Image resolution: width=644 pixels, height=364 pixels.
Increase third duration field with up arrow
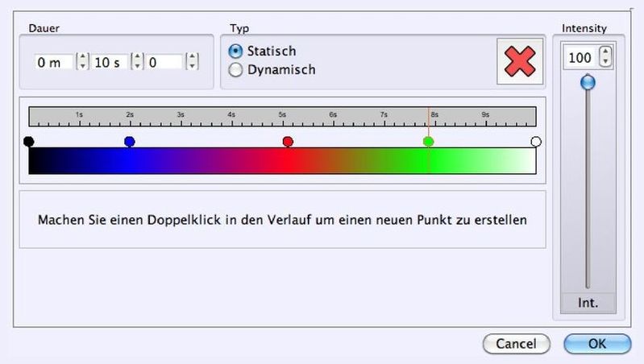[192, 57]
